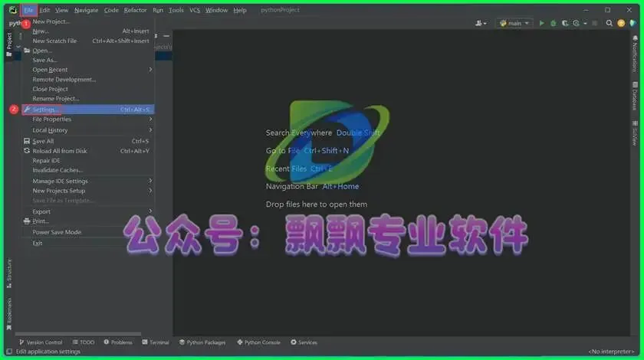The width and height of the screenshot is (644, 360).
Task: Open the TODO tool window tab
Action: (x=84, y=342)
